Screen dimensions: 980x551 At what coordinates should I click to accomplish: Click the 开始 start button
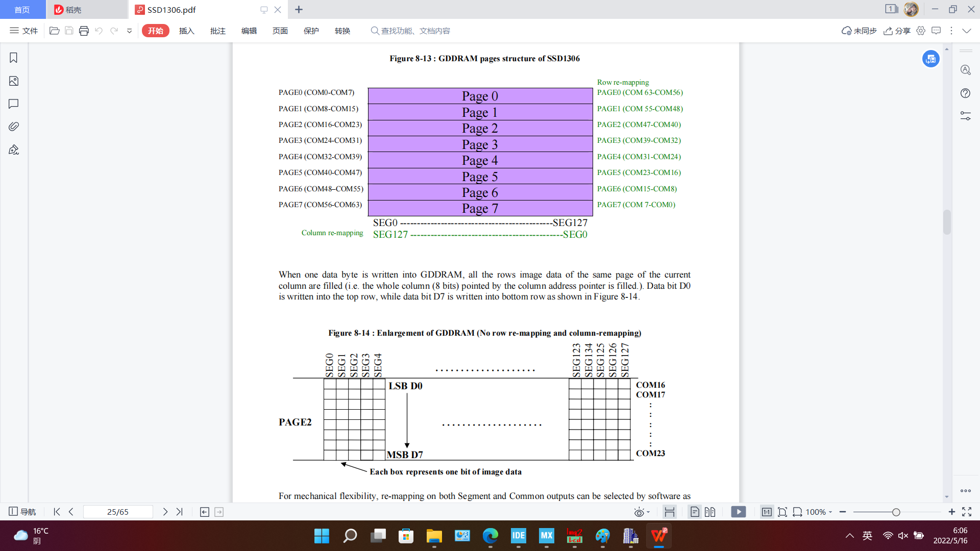[x=156, y=31]
